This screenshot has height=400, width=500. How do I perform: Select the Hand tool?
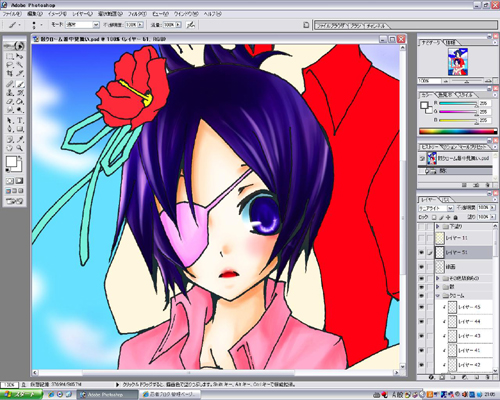(x=10, y=148)
